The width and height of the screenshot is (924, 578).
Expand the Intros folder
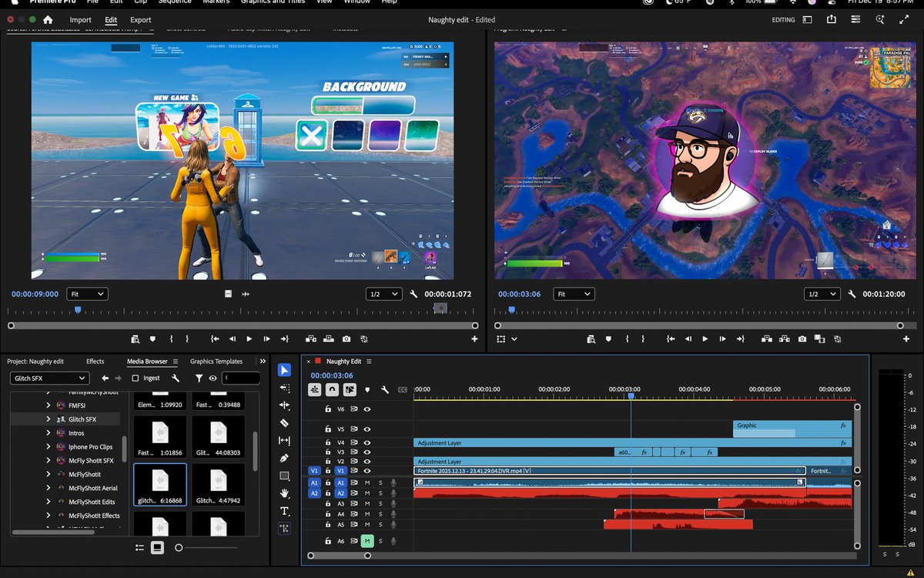49,433
